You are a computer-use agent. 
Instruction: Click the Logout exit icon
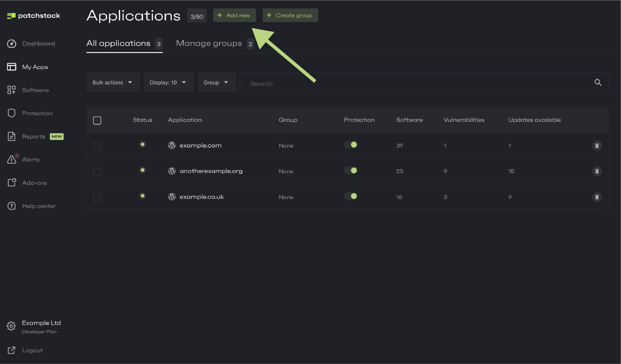(12, 350)
